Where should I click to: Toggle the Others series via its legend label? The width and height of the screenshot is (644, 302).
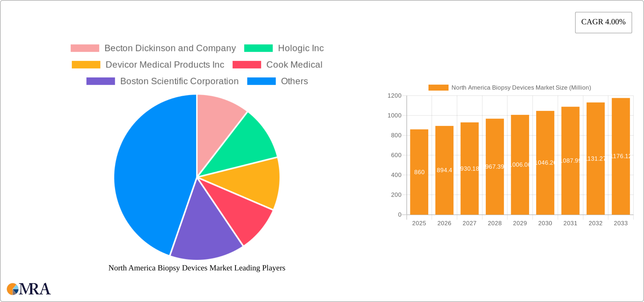pos(295,81)
